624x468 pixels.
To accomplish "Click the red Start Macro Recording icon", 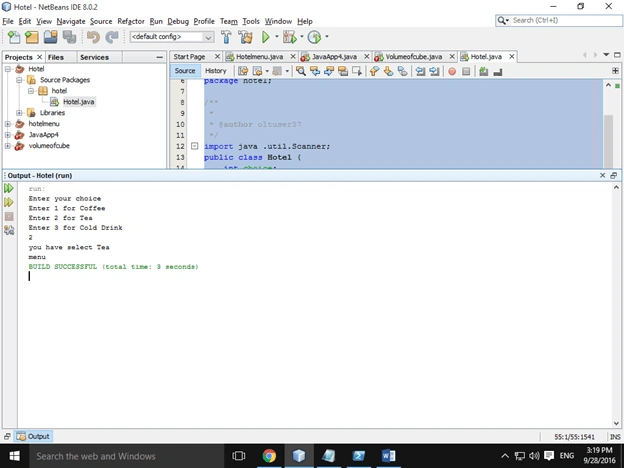I will point(452,72).
